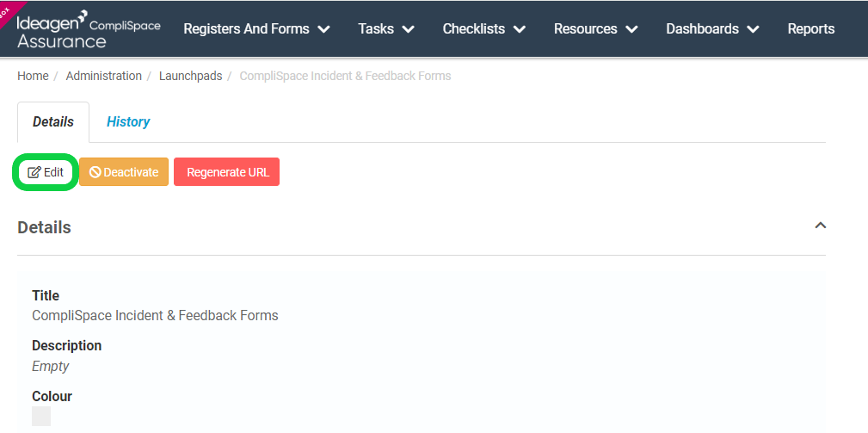868x433 pixels.
Task: Open the Registers And Forms menu
Action: tap(257, 28)
